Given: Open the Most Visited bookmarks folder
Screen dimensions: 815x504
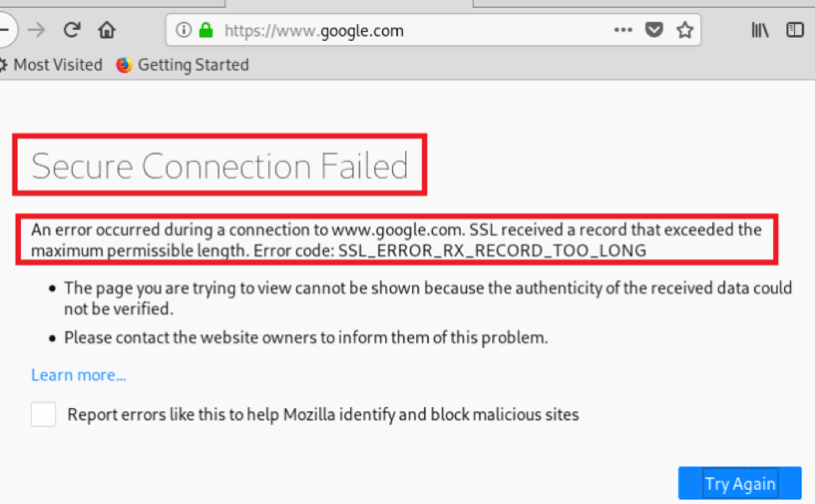Looking at the screenshot, I should pyautogui.click(x=52, y=65).
